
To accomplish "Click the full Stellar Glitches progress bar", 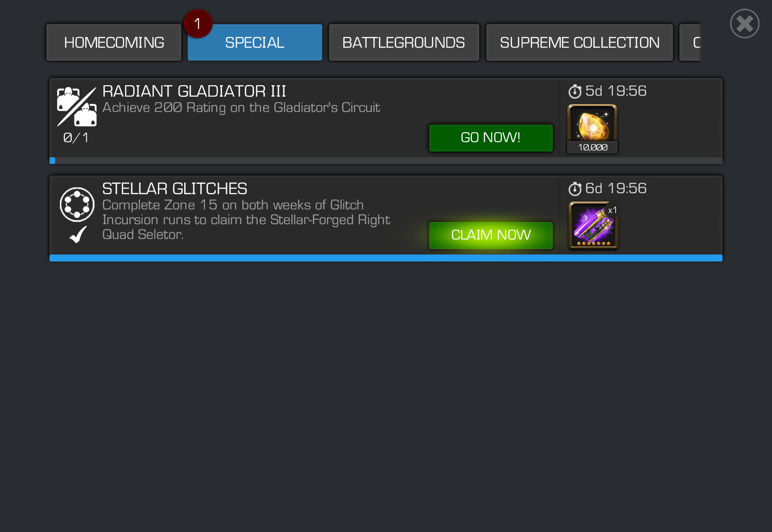I will tap(386, 258).
